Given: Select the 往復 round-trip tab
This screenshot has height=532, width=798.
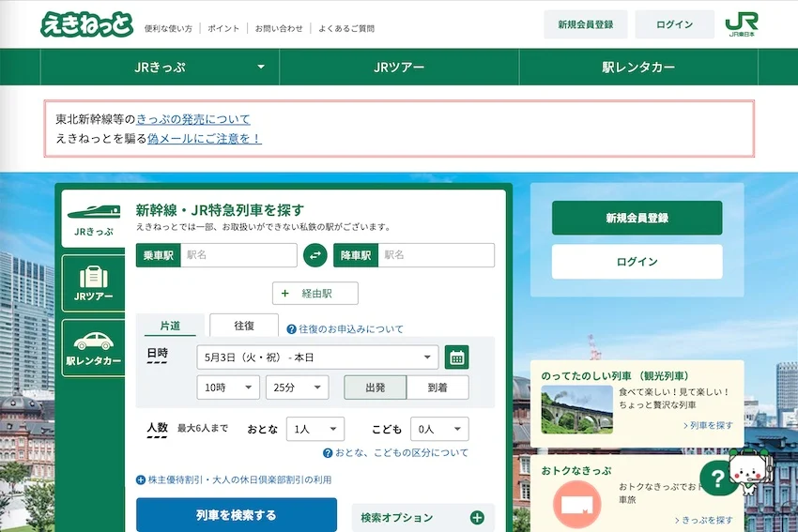Looking at the screenshot, I should click(244, 326).
